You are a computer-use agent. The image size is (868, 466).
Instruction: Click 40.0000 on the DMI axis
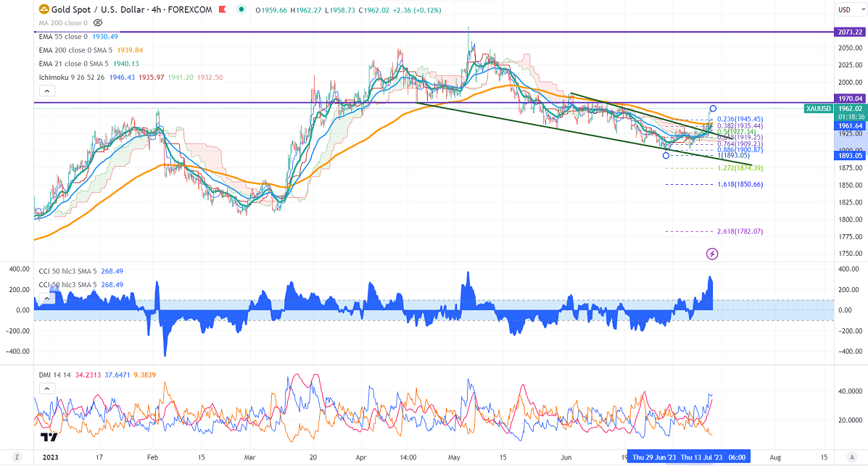point(851,391)
